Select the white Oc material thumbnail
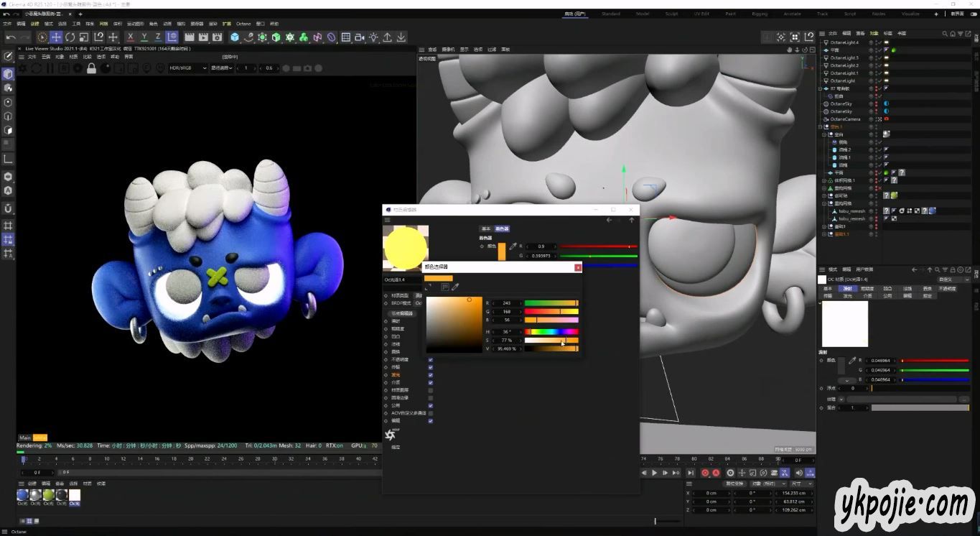 click(x=75, y=495)
